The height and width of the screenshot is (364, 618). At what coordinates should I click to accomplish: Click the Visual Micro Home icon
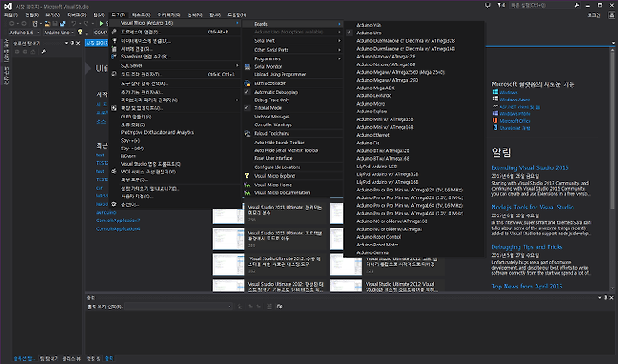point(247,185)
